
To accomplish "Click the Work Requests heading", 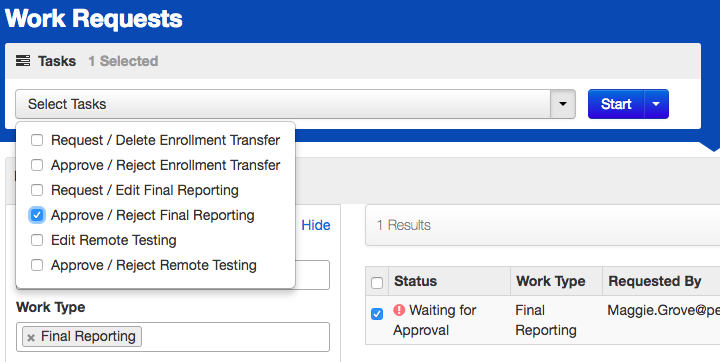I will pyautogui.click(x=94, y=18).
